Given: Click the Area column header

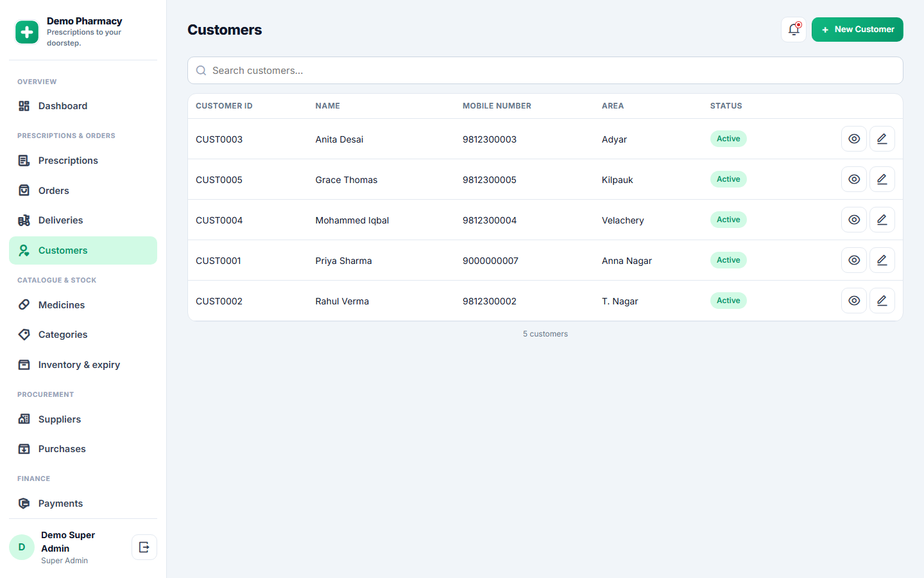Looking at the screenshot, I should (613, 106).
